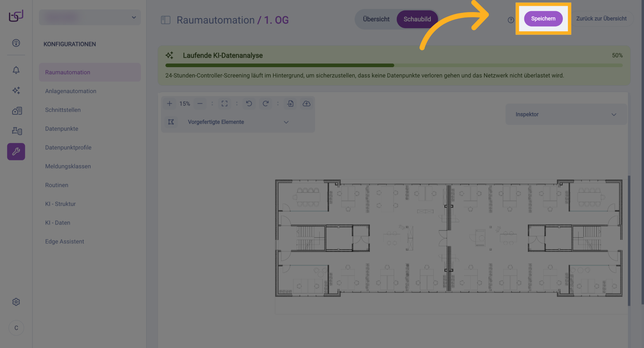Click the fit-to-screen icon in toolbar
The image size is (644, 348).
(x=224, y=104)
